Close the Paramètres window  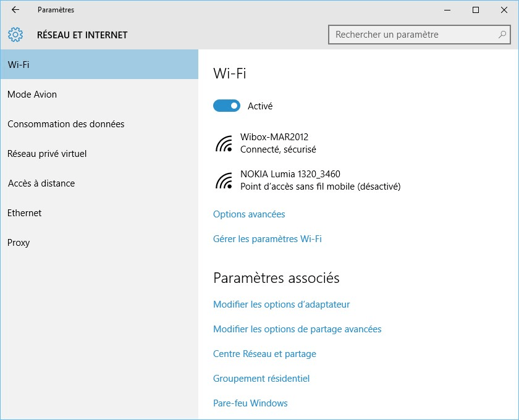click(x=504, y=10)
